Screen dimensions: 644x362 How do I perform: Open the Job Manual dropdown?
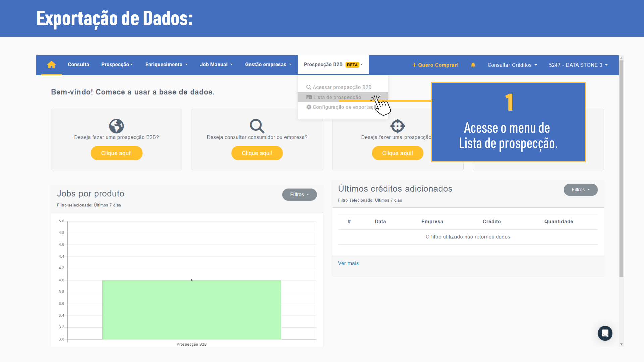[x=216, y=65]
